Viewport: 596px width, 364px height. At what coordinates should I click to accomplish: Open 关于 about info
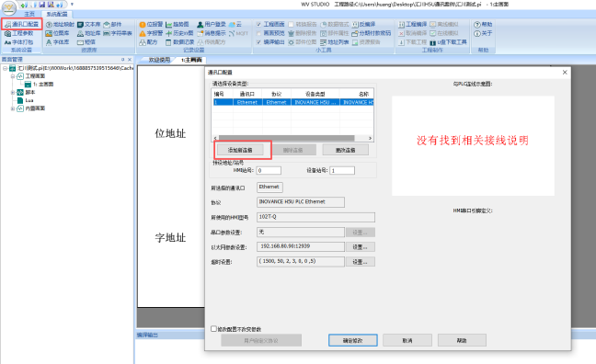483,33
